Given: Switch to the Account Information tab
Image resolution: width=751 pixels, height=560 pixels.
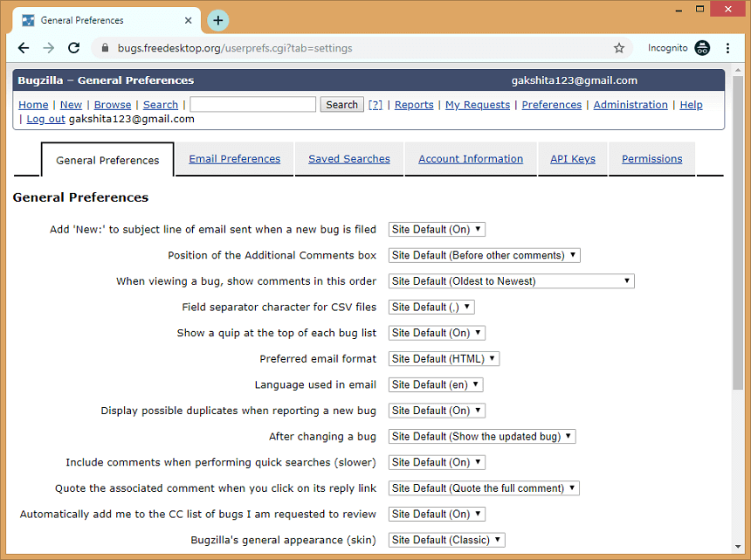Looking at the screenshot, I should pos(471,158).
